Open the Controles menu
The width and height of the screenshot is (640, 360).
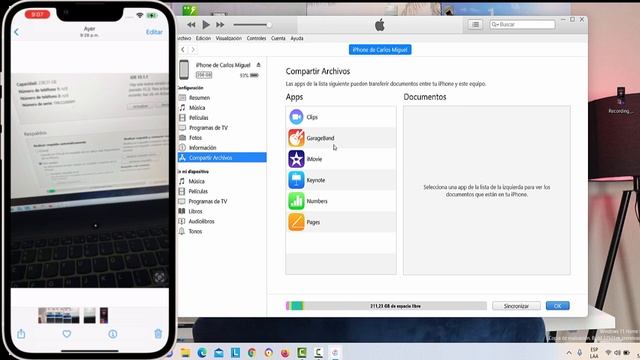click(256, 38)
